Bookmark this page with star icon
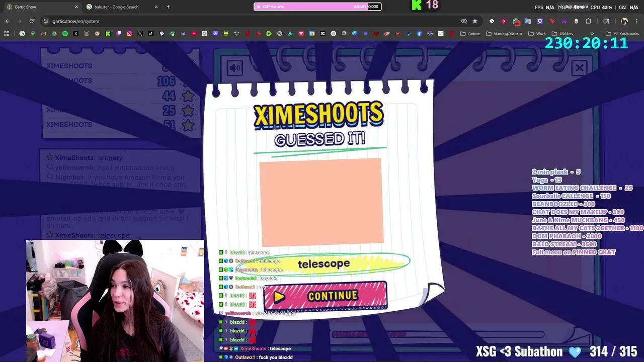Viewport: 644px width, 362px height. 474,21
